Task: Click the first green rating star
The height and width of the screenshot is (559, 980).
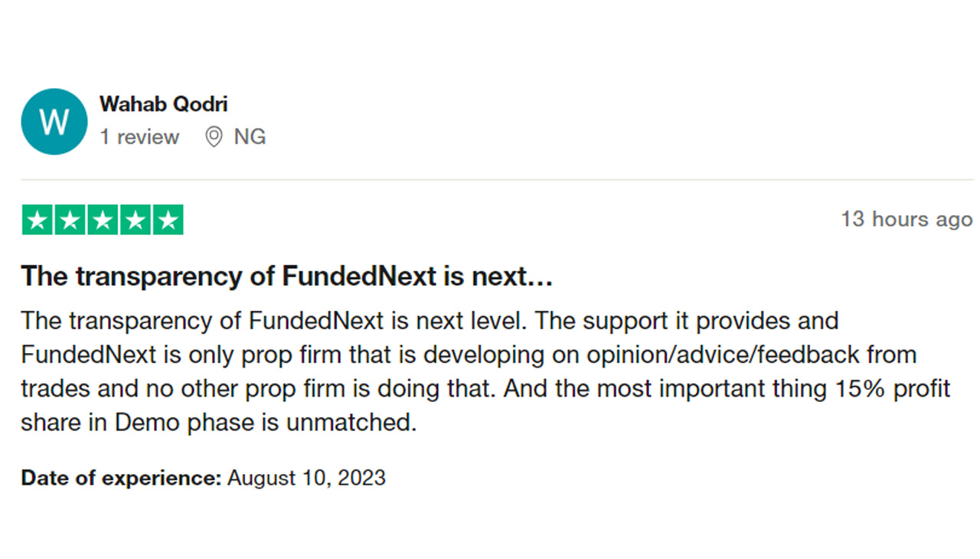Action: (x=38, y=221)
